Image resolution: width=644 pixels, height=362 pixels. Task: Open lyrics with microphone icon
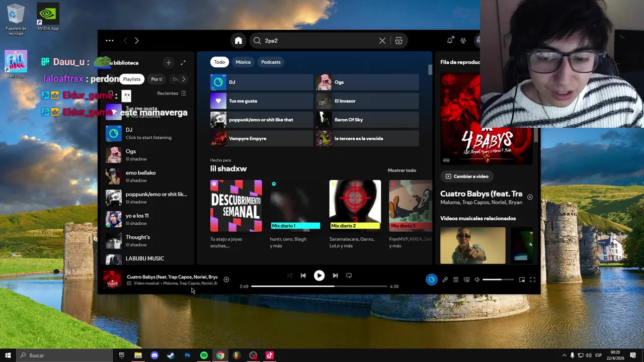point(445,280)
